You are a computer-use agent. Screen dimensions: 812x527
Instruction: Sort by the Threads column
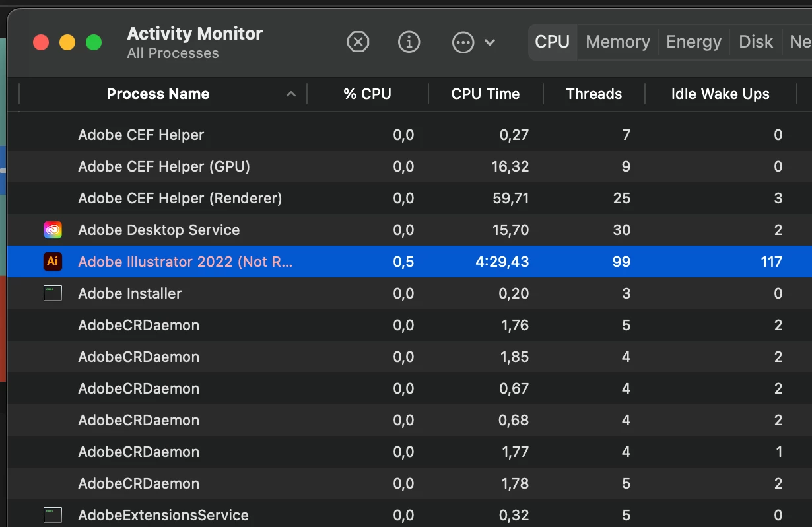(x=594, y=94)
